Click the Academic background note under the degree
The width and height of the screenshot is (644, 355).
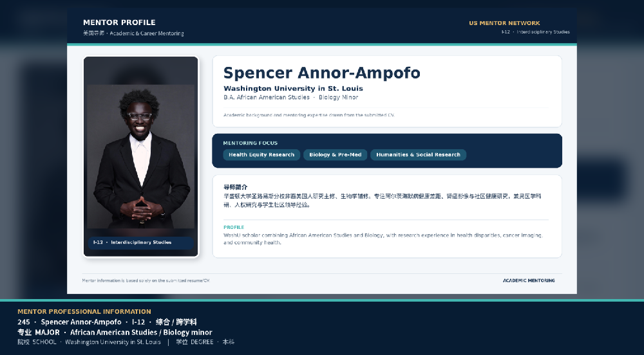(309, 115)
